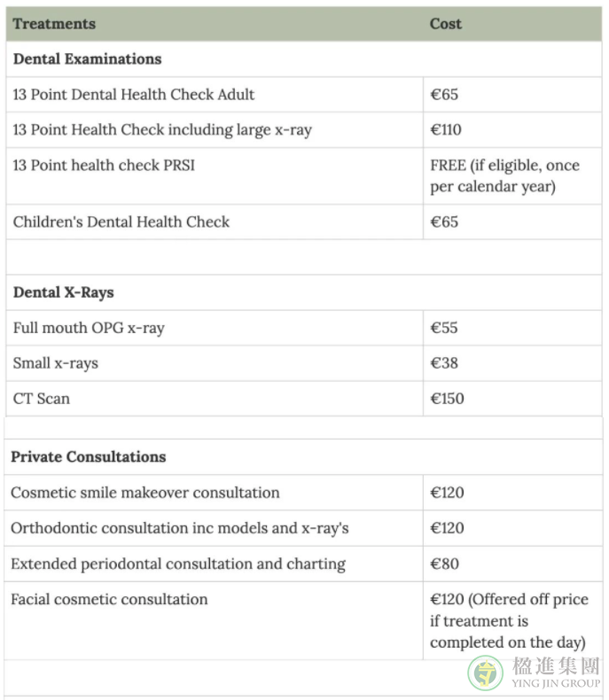Screen dimensions: 609x700
Task: Click the Ying Jin Group logo icon
Action: pos(485,673)
